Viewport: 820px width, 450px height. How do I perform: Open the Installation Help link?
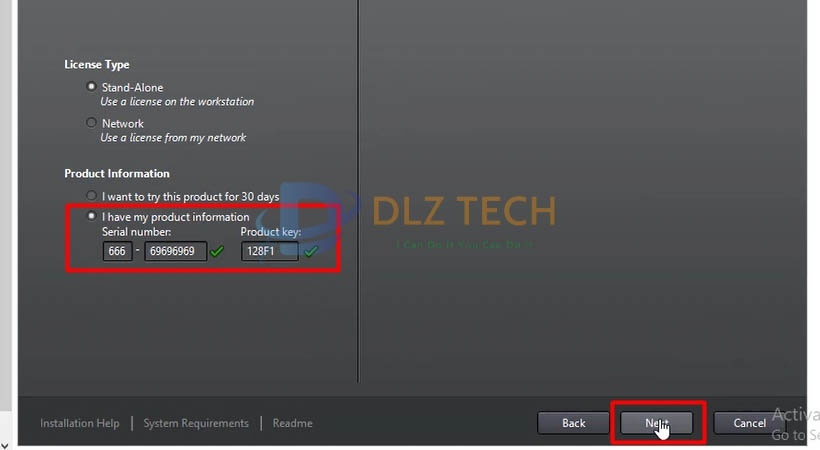coord(79,423)
